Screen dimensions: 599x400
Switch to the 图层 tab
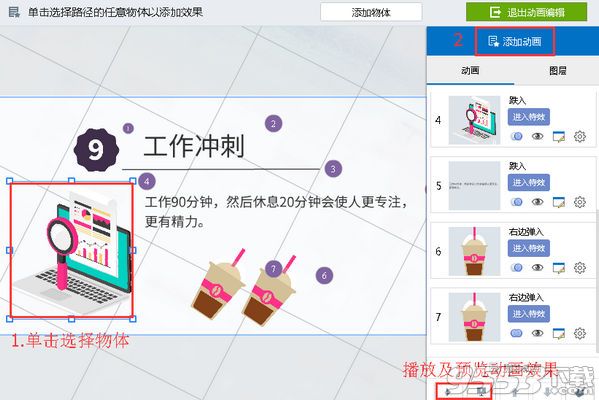click(557, 71)
